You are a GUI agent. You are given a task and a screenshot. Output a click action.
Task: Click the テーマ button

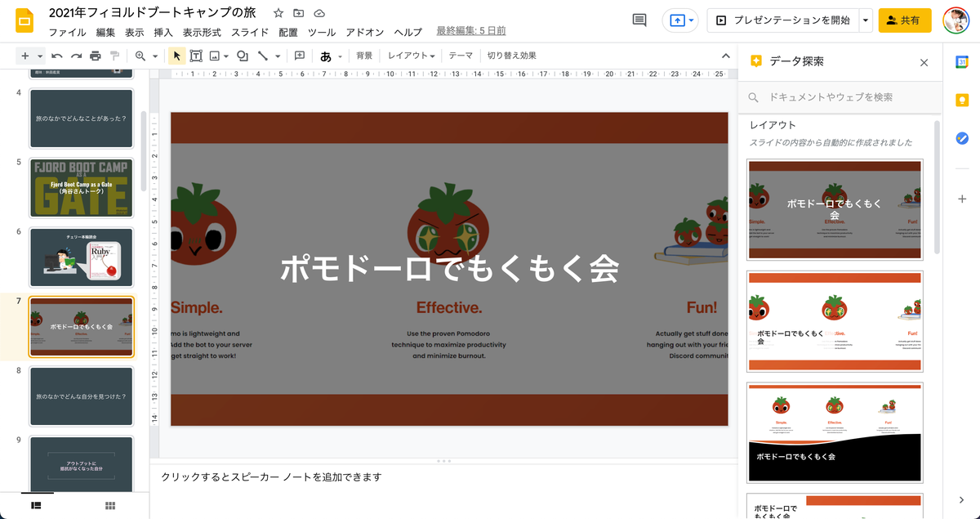(461, 56)
